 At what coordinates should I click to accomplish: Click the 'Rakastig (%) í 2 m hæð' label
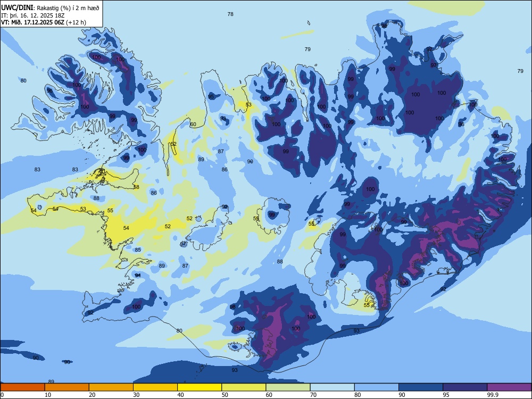68,8
